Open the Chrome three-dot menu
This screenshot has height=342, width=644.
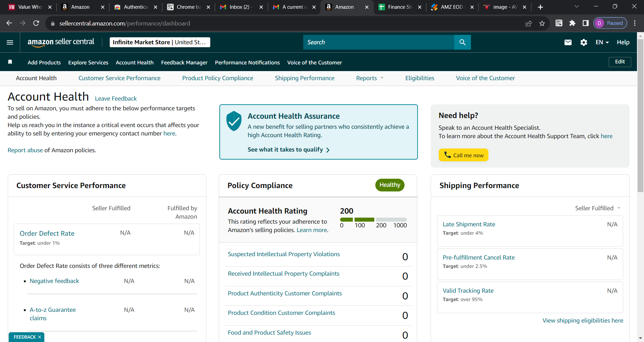click(x=635, y=23)
